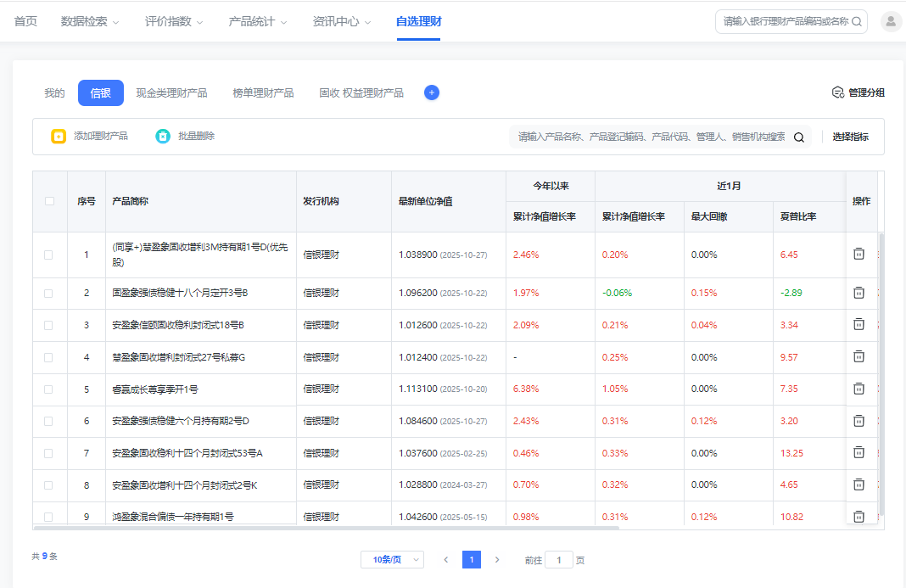Open the 榜单理财产品 tab
The width and height of the screenshot is (906, 588).
(263, 92)
